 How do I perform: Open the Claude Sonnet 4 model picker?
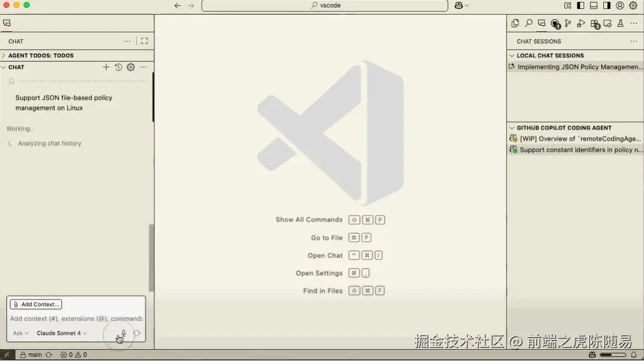point(61,333)
